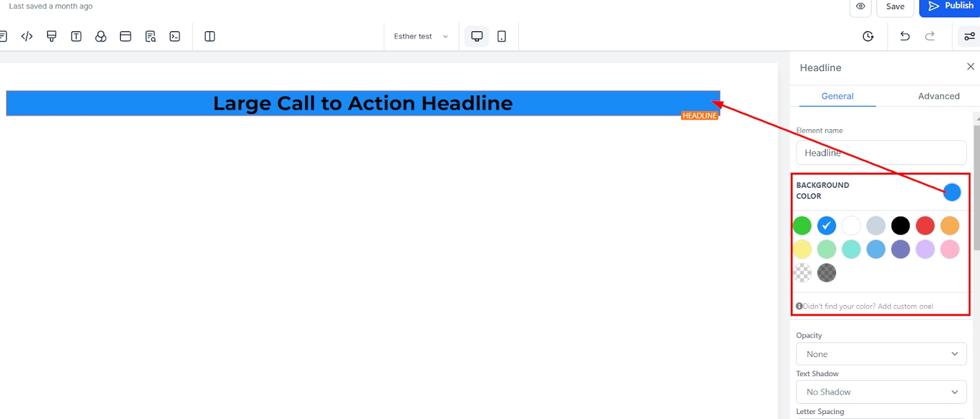Switch to desktop view
Viewport: 980px width, 419px height.
[x=477, y=36]
